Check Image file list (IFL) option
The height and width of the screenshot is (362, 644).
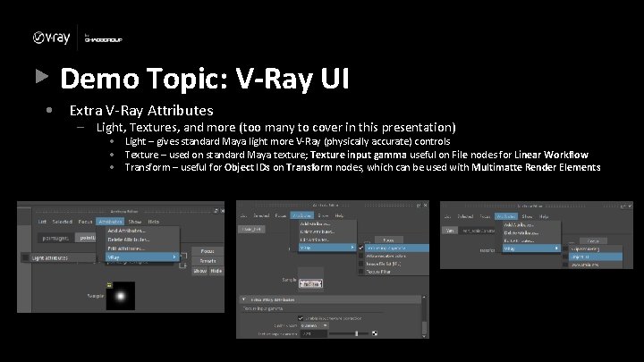pos(361,264)
